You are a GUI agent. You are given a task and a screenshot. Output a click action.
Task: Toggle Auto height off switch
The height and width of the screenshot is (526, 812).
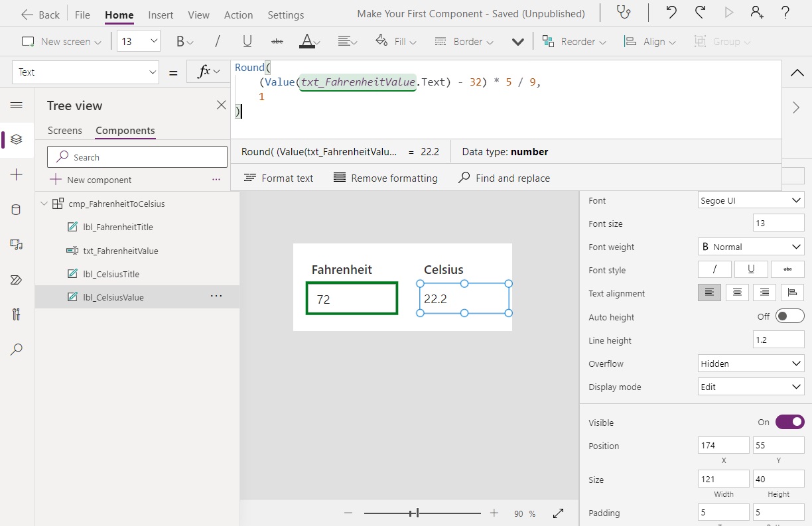click(x=789, y=316)
